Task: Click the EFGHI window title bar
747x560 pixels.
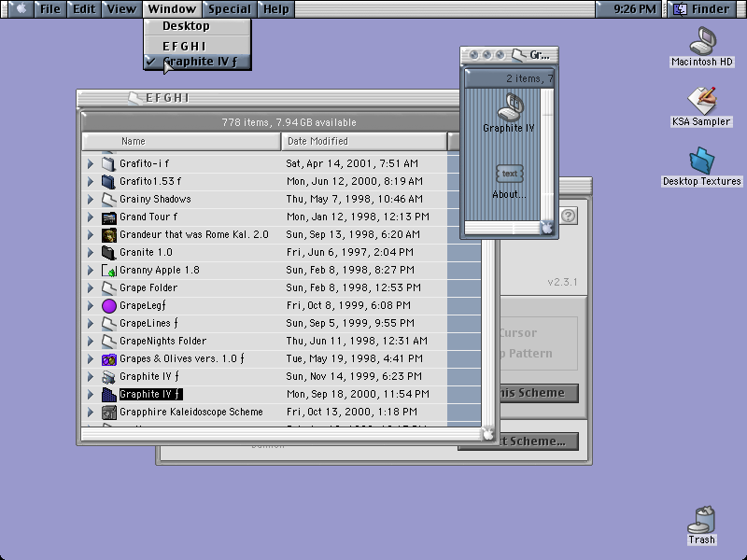Action: tap(268, 98)
